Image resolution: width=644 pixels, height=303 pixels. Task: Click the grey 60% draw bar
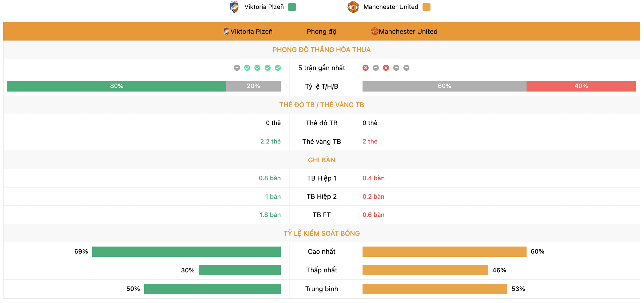pos(445,86)
